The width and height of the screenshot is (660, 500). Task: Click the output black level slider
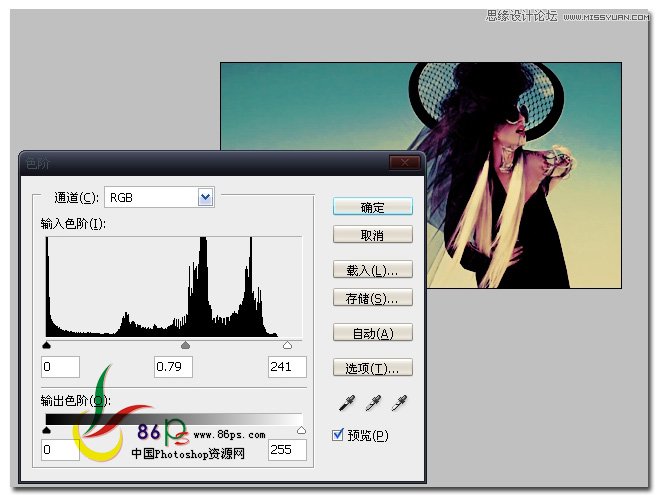click(x=47, y=430)
